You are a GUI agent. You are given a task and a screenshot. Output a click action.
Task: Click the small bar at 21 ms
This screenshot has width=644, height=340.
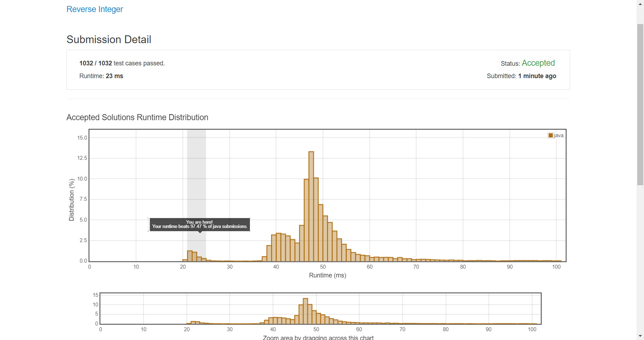tap(189, 256)
